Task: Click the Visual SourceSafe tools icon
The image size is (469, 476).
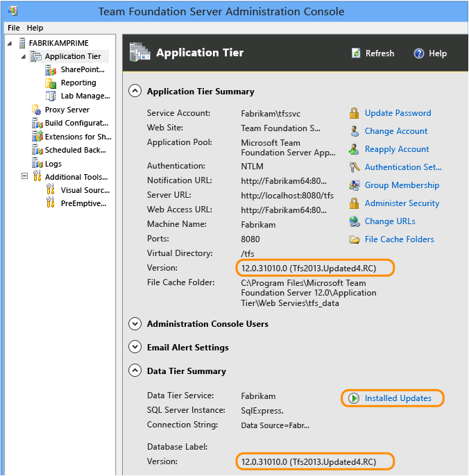Action: tap(51, 189)
